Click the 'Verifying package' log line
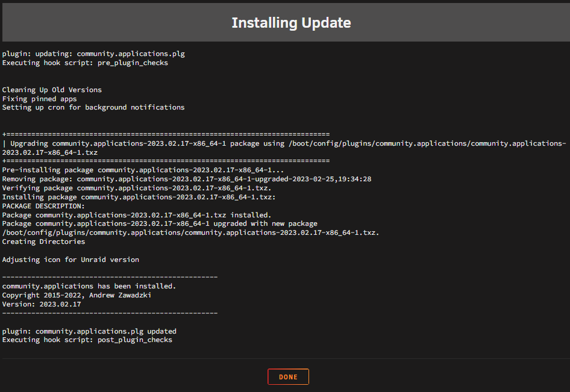 tap(137, 188)
